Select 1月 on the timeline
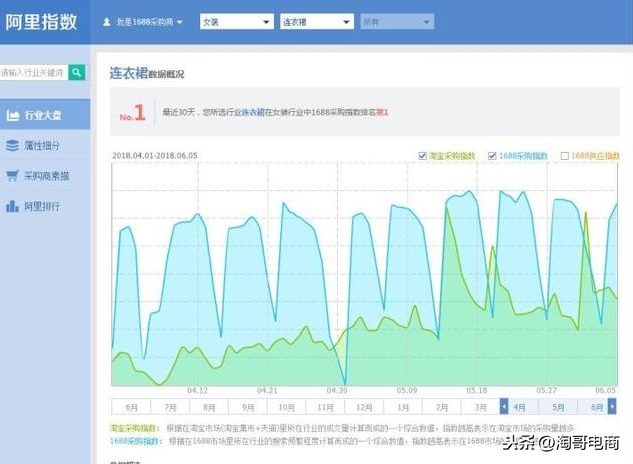The image size is (633, 464). [403, 407]
